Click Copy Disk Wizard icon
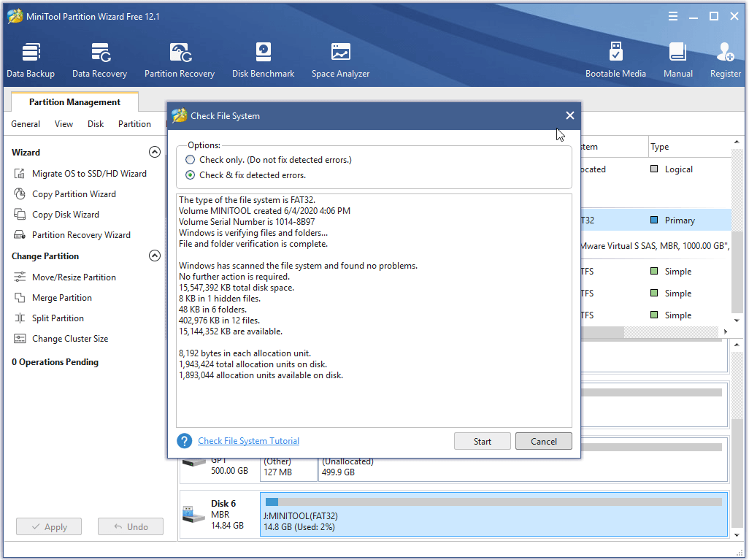 (20, 215)
